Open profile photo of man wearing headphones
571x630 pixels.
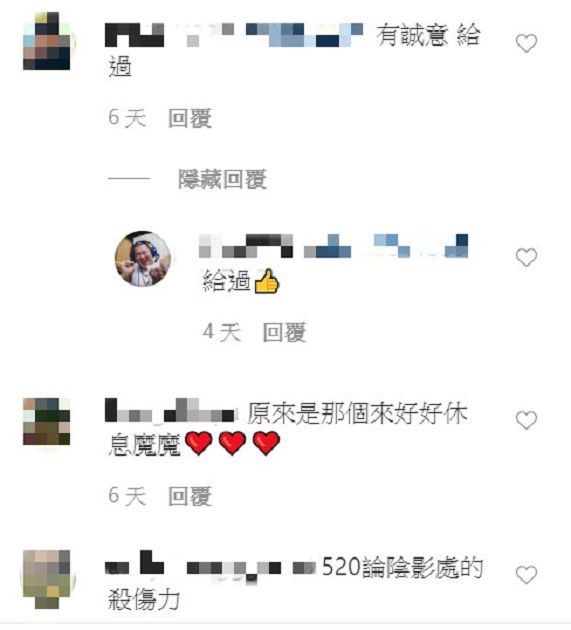coord(143,259)
